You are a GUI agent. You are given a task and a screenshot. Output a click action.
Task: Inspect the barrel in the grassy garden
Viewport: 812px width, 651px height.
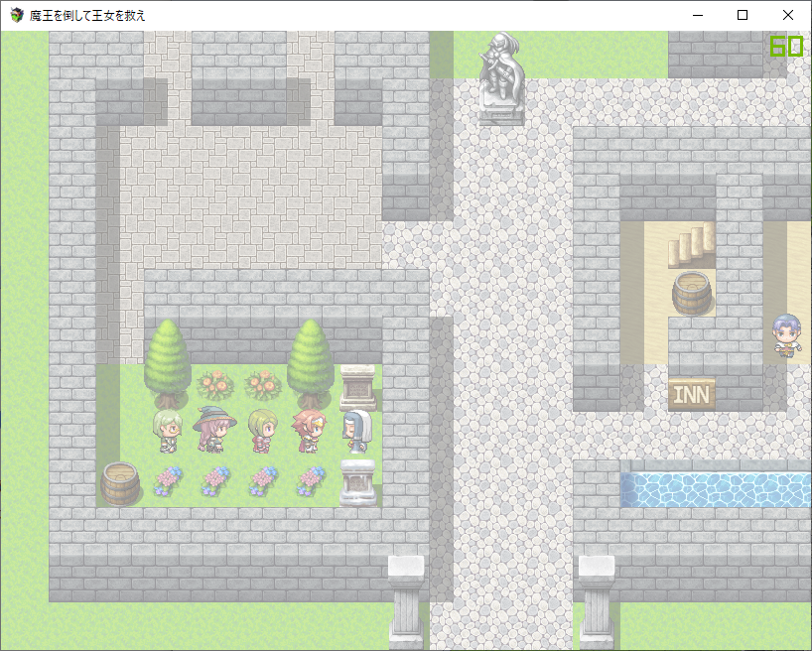pos(120,483)
